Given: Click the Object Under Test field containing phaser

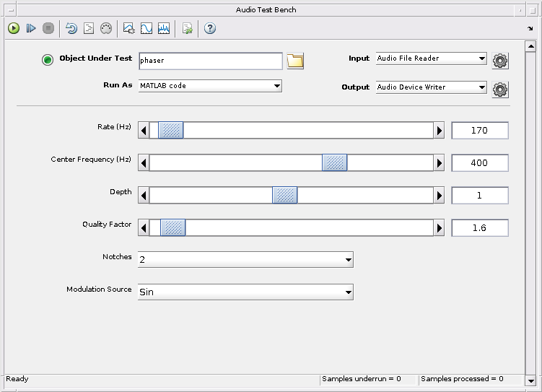Looking at the screenshot, I should [x=211, y=61].
